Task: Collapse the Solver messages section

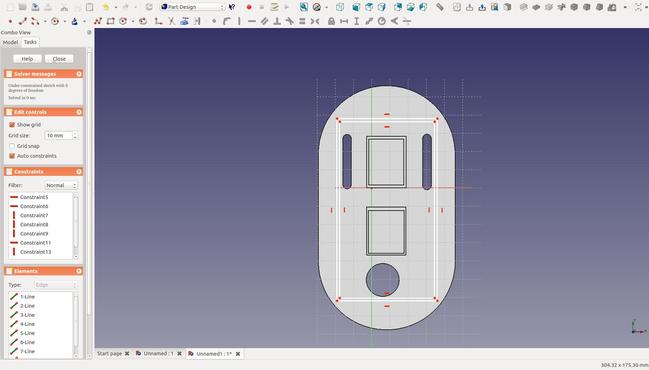Action: 79,74
